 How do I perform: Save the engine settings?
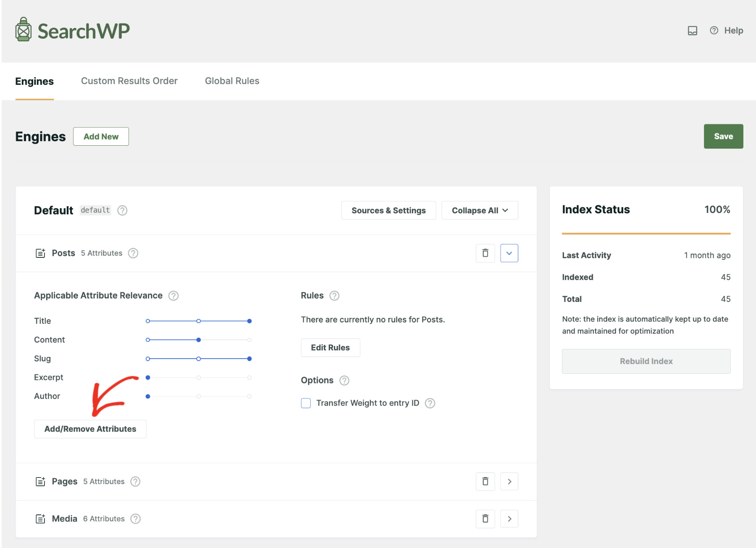click(x=723, y=136)
